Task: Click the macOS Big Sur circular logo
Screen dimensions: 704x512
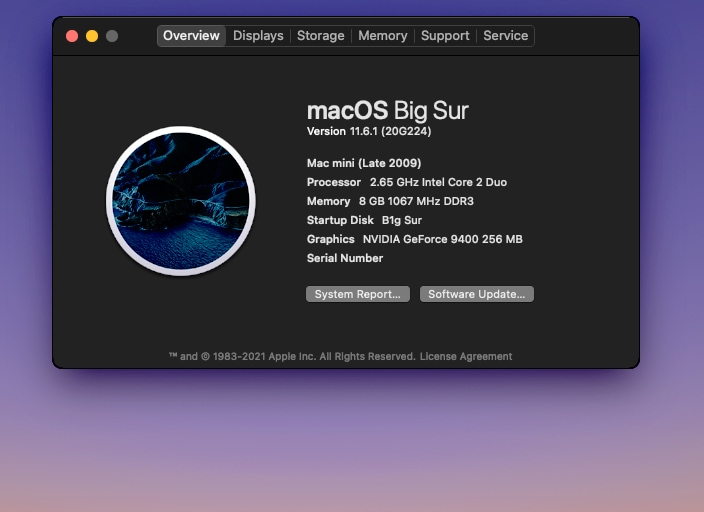Action: coord(181,201)
